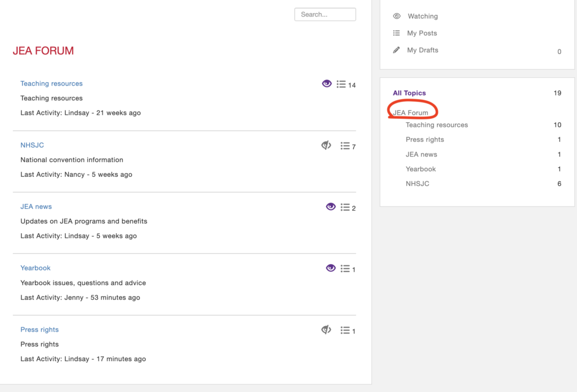Toggle watching eye for Yearbook forum
Screen dimensions: 577x392
(330, 268)
